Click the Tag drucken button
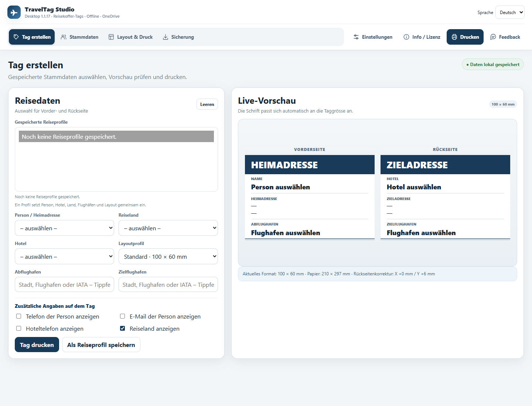The width and height of the screenshot is (532, 406). click(37, 345)
